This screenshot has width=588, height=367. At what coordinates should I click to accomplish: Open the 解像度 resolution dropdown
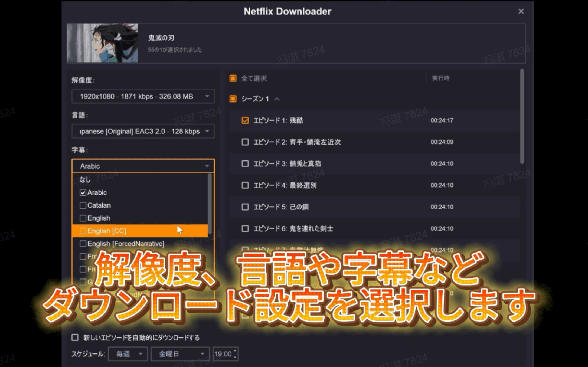143,96
